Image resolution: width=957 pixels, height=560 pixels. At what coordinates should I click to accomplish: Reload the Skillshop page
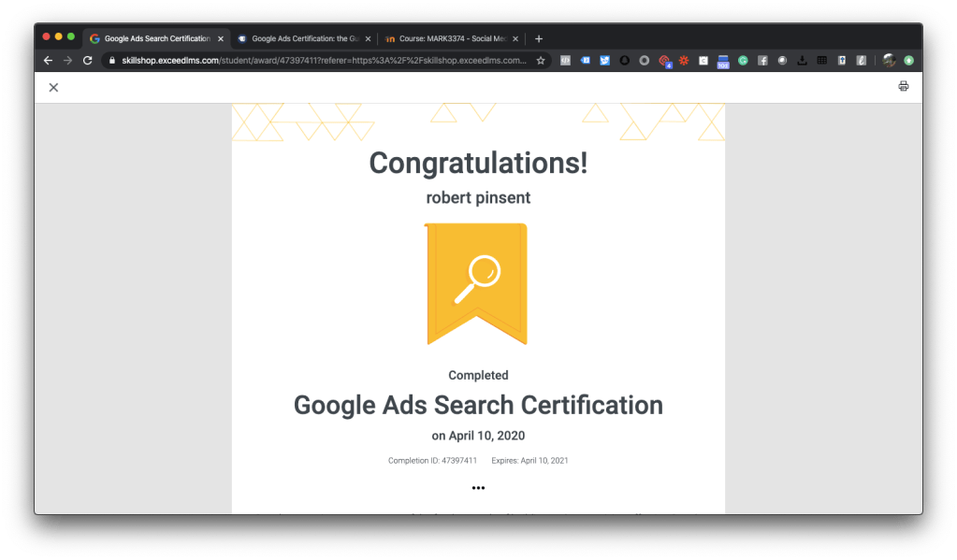(88, 60)
